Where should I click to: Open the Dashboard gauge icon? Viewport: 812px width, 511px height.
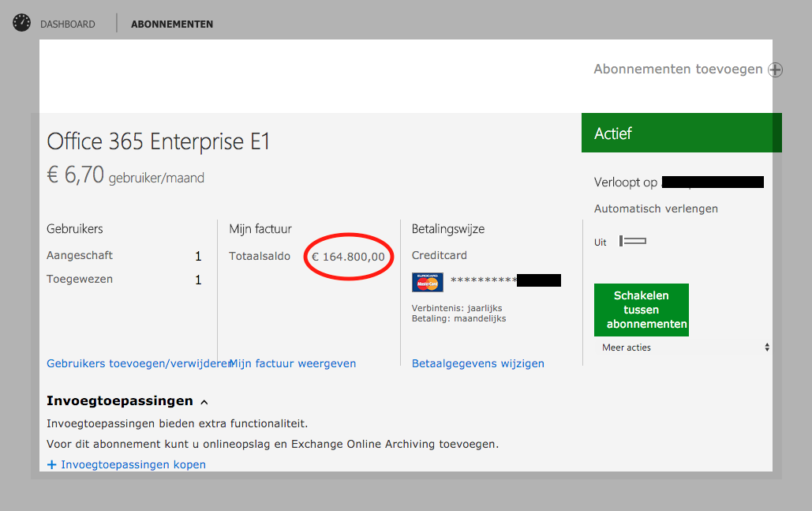[x=22, y=23]
